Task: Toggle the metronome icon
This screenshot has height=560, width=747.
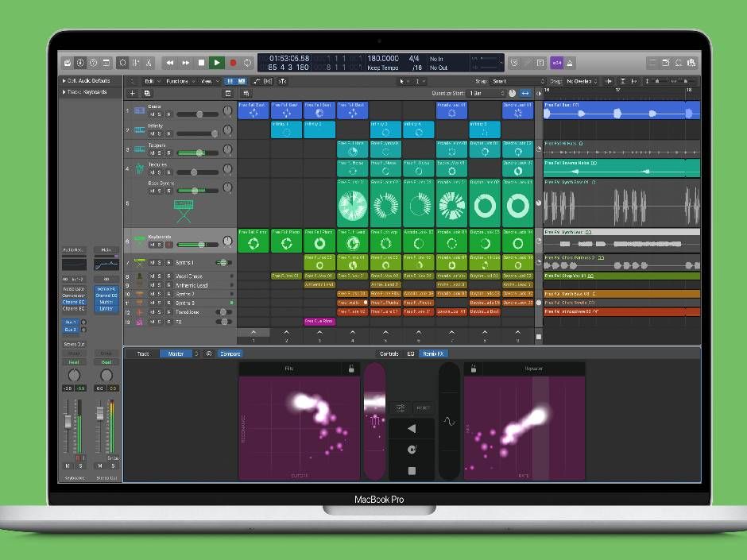Action: 570,63
